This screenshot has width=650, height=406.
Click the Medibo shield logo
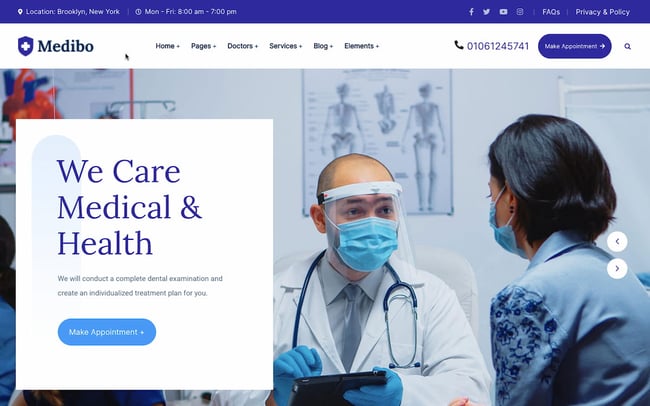pyautogui.click(x=25, y=46)
